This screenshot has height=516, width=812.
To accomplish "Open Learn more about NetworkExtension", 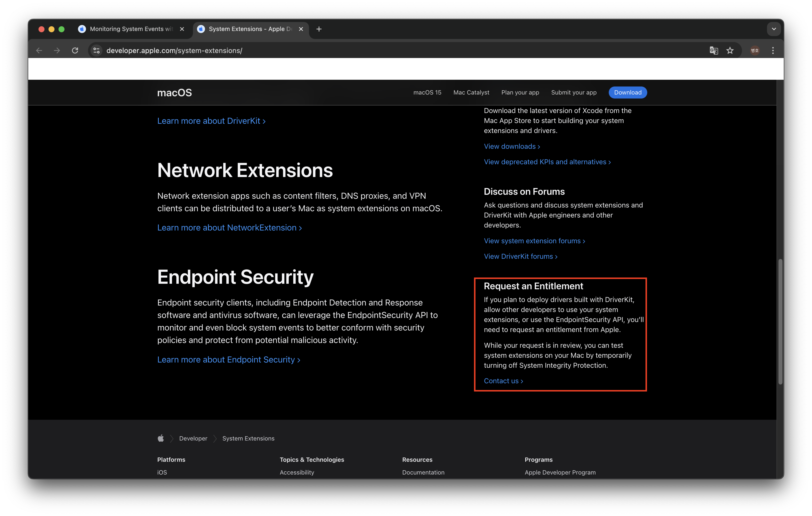I will point(229,227).
